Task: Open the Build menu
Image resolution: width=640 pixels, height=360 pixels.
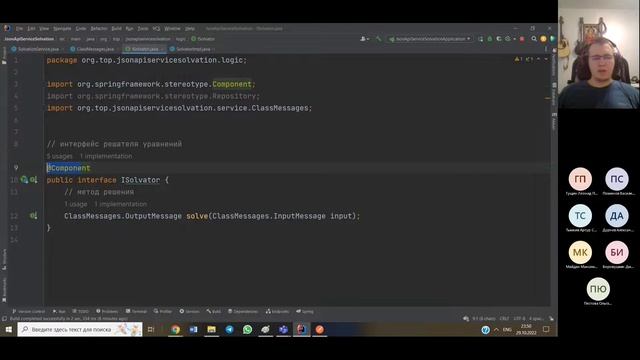Action: point(116,29)
